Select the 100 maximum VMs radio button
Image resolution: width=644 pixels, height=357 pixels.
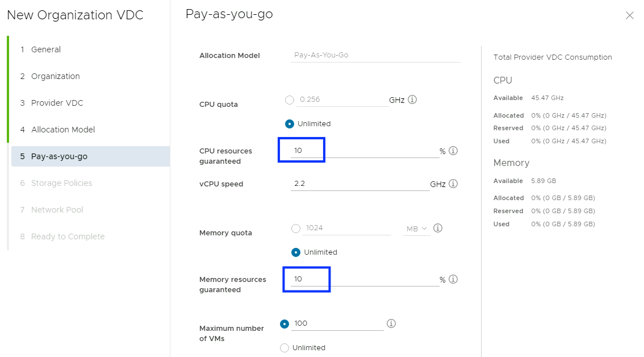[285, 324]
